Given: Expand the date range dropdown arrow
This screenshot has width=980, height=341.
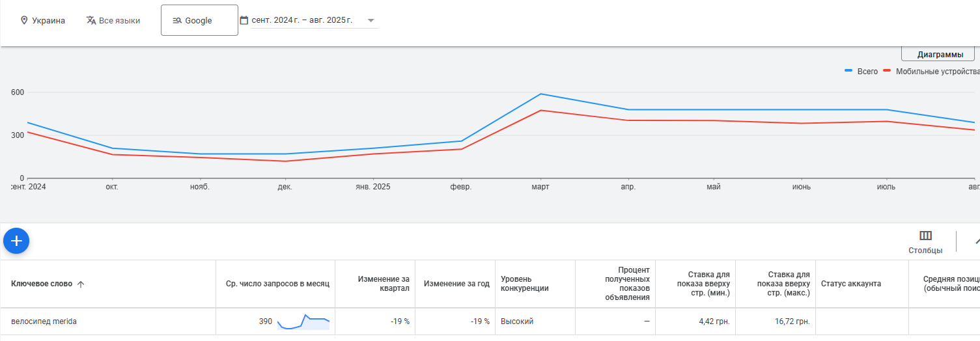Looking at the screenshot, I should point(371,20).
